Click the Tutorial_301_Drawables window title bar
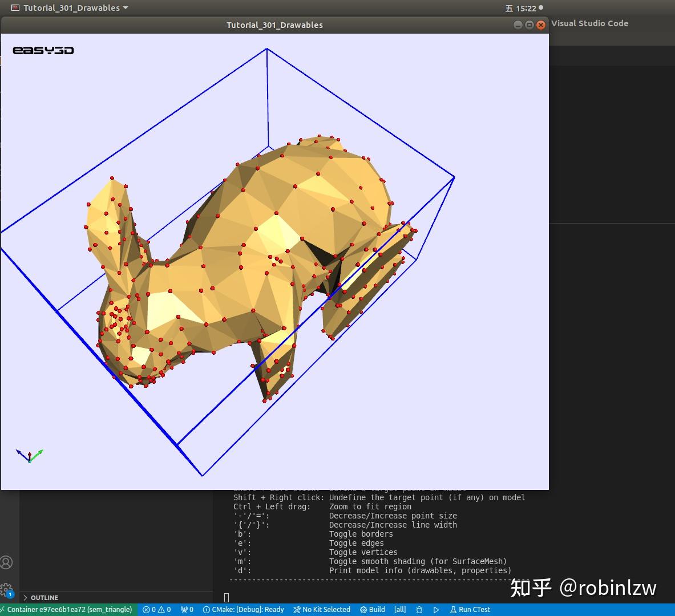Screen dimensions: 675x616 [x=274, y=25]
